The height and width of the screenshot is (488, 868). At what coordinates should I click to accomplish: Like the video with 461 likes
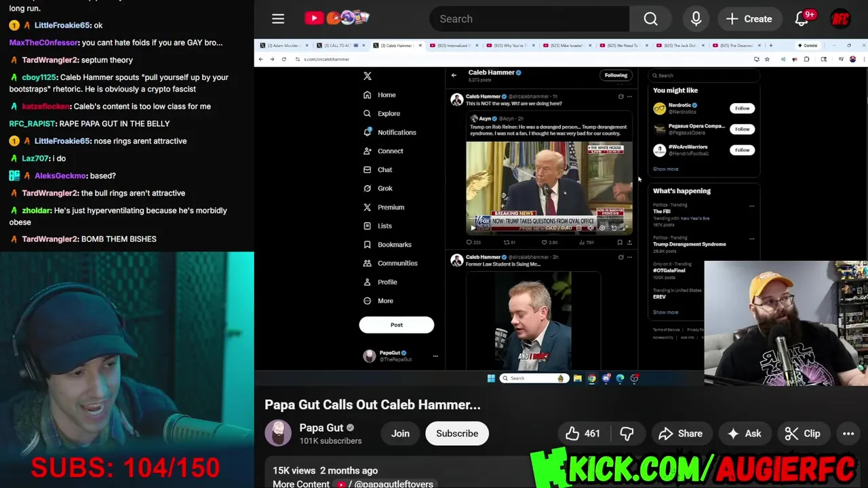click(x=583, y=434)
